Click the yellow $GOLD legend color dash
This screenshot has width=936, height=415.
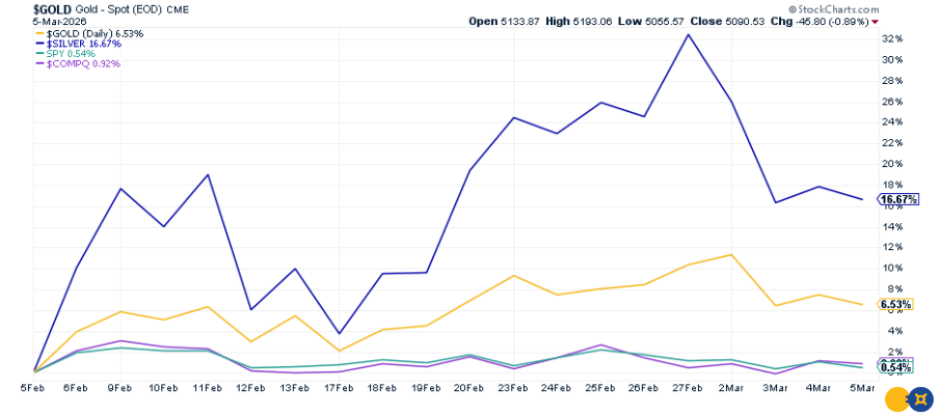pyautogui.click(x=40, y=33)
